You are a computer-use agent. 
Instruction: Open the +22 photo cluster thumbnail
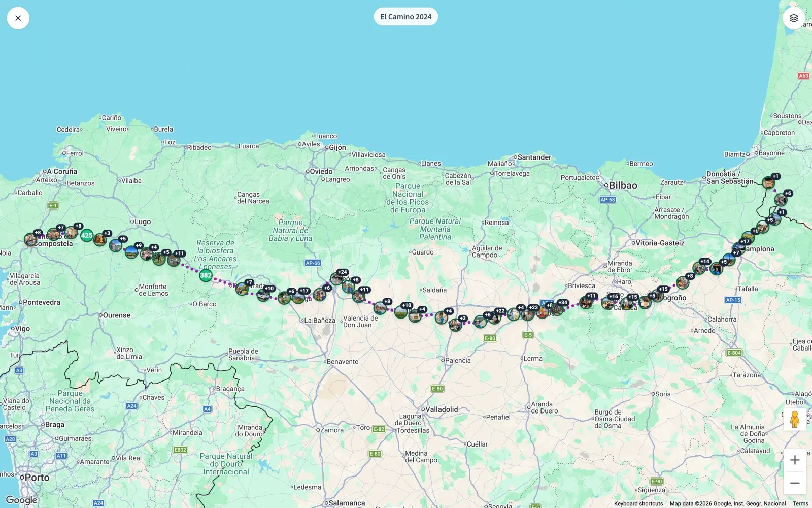coord(494,317)
